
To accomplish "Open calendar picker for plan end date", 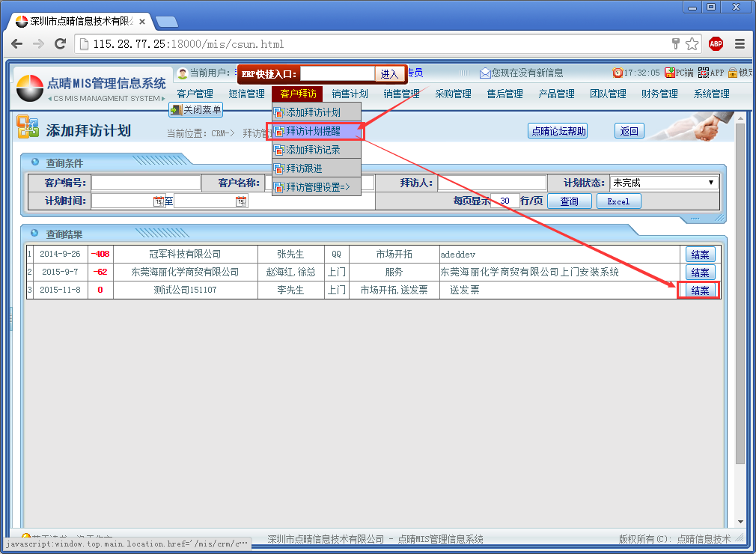I will pyautogui.click(x=241, y=201).
